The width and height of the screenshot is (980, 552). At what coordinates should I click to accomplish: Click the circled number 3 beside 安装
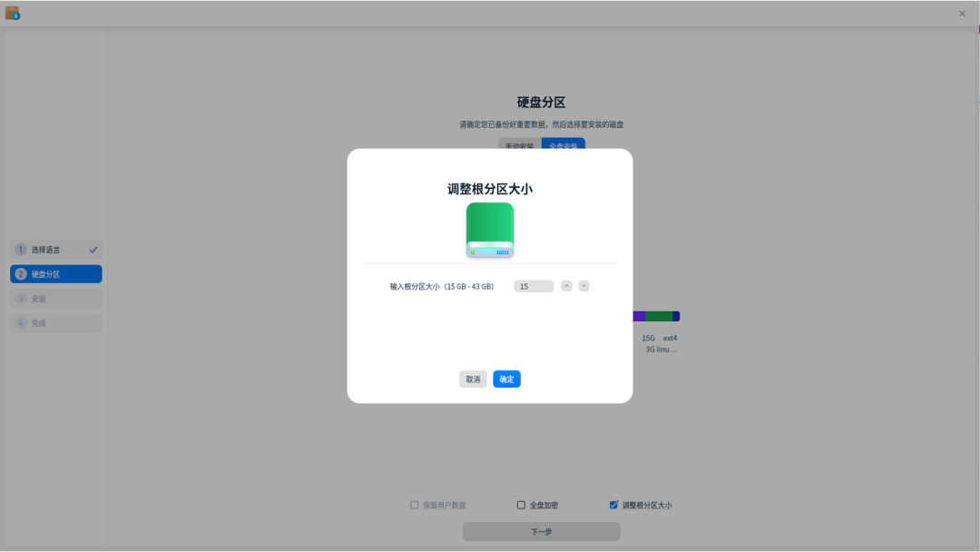(20, 298)
